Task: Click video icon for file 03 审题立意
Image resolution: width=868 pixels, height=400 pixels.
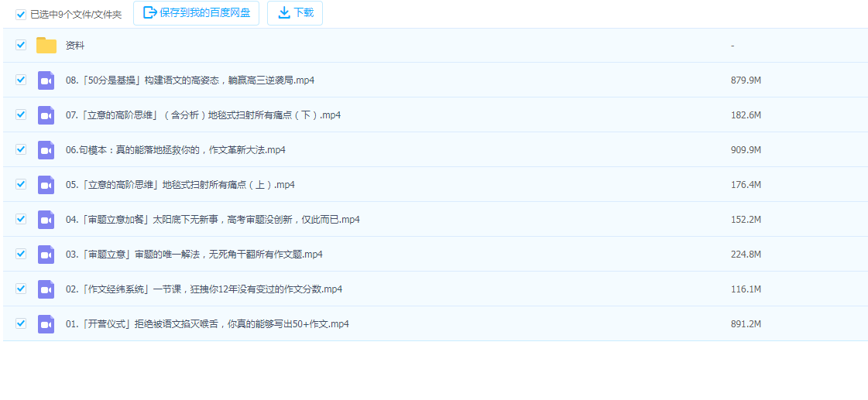Action: coord(46,255)
